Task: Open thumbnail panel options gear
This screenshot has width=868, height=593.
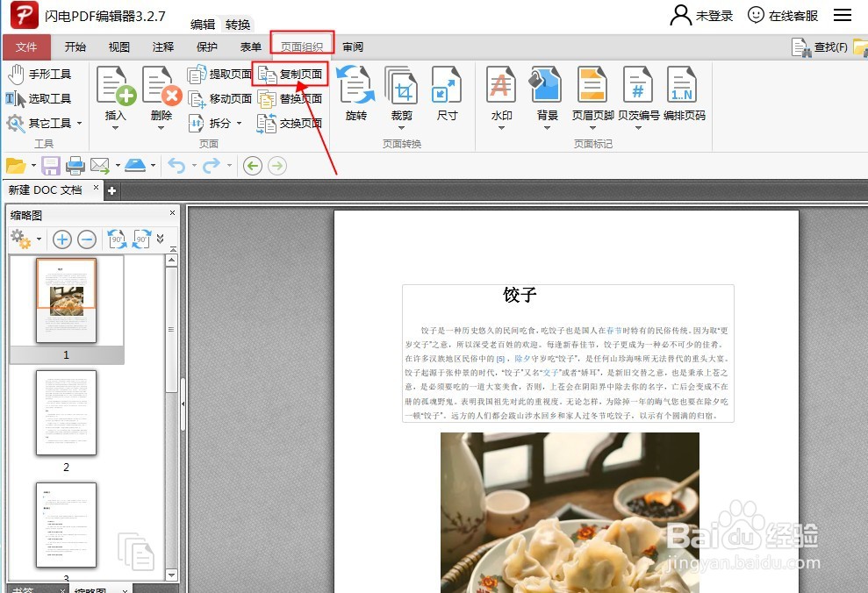Action: tap(21, 239)
